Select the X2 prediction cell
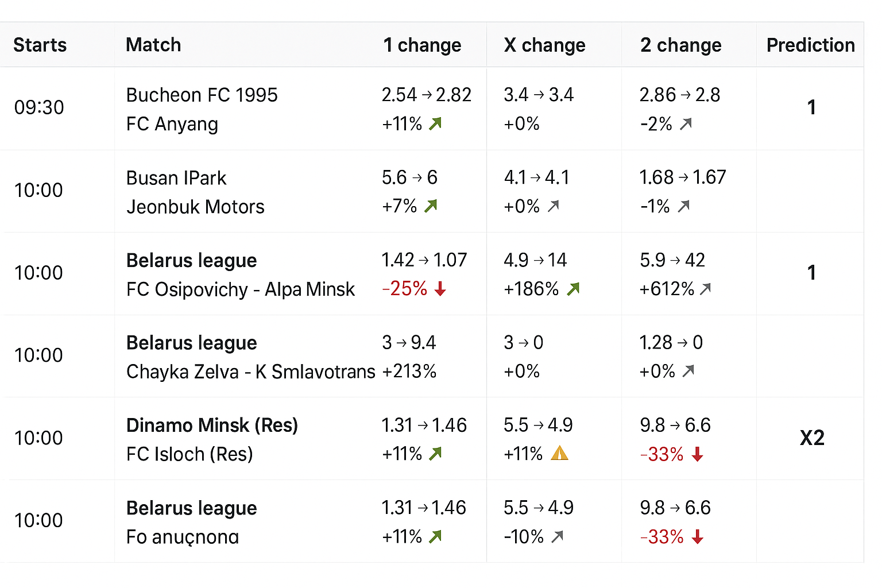The width and height of the screenshot is (882, 588). [811, 438]
